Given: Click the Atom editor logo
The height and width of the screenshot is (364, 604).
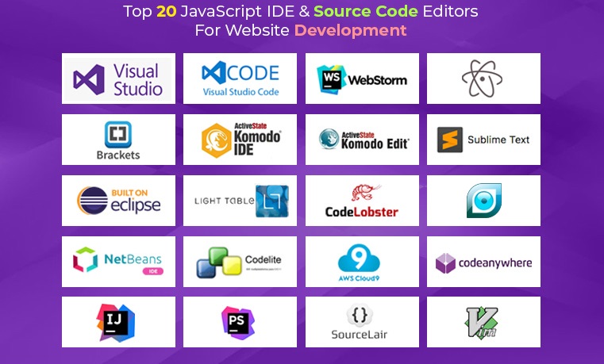Looking at the screenshot, I should [483, 79].
